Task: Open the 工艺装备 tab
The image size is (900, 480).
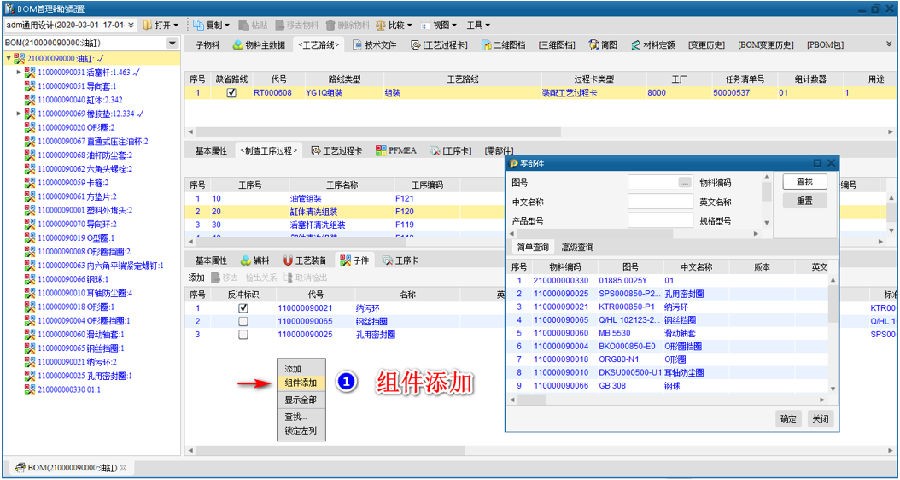Action: [x=308, y=260]
